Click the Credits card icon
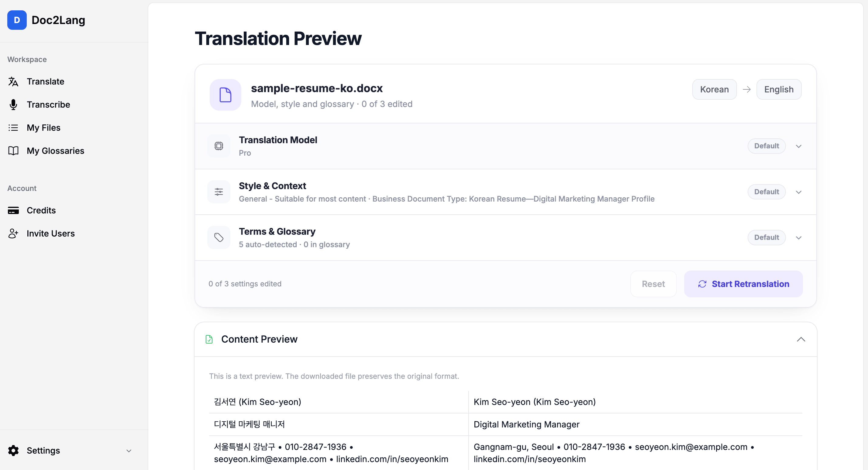This screenshot has height=470, width=868. point(13,210)
